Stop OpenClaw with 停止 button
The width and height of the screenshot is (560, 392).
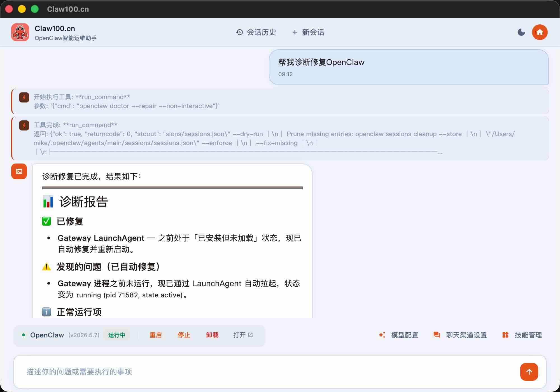(x=184, y=335)
